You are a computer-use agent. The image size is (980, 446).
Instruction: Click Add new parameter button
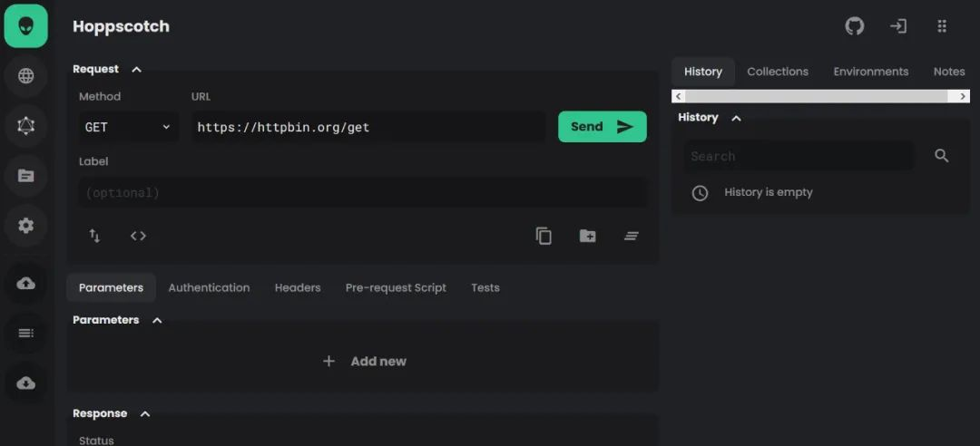tap(365, 361)
